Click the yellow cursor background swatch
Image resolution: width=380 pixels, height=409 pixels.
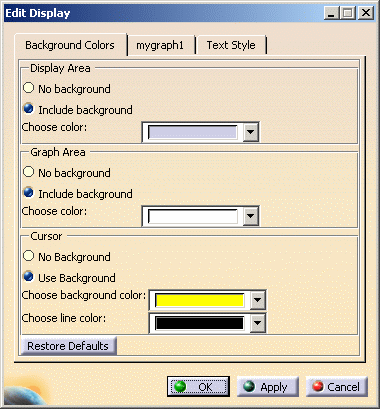[x=199, y=300]
